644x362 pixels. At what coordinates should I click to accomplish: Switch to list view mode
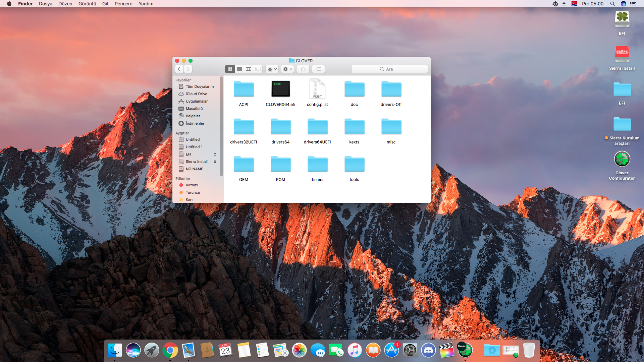pyautogui.click(x=239, y=69)
